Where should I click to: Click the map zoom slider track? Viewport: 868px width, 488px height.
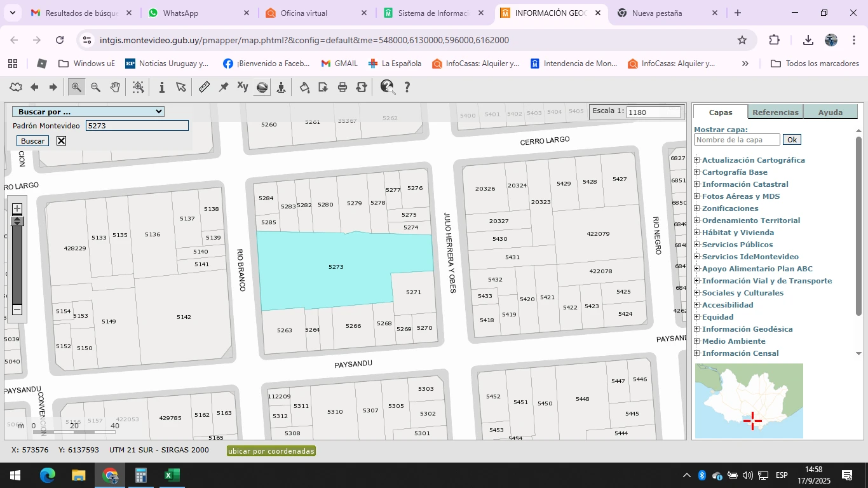pos(18,267)
